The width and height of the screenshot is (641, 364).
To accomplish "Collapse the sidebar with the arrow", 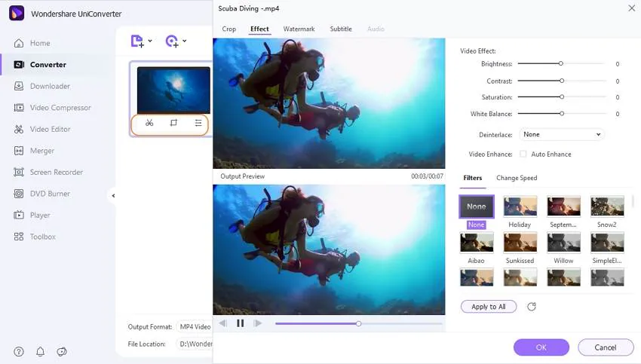I will pyautogui.click(x=113, y=196).
